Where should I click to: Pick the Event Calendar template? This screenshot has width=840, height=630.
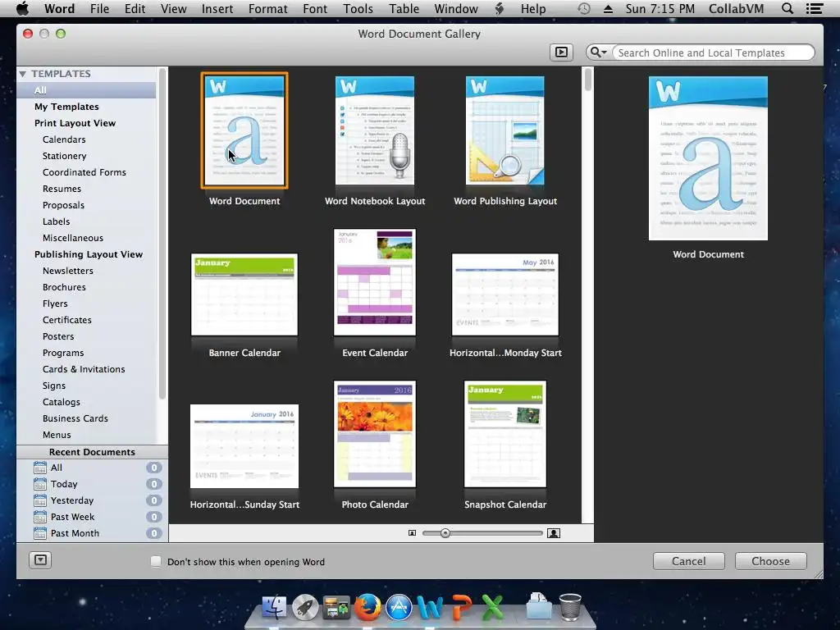[374, 282]
